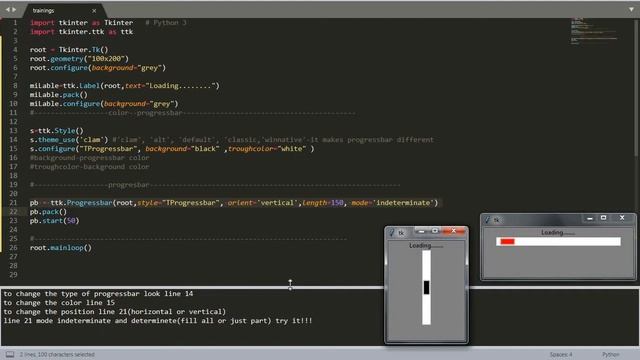
Task: Maximize the vertical tk window
Action: (x=435, y=231)
